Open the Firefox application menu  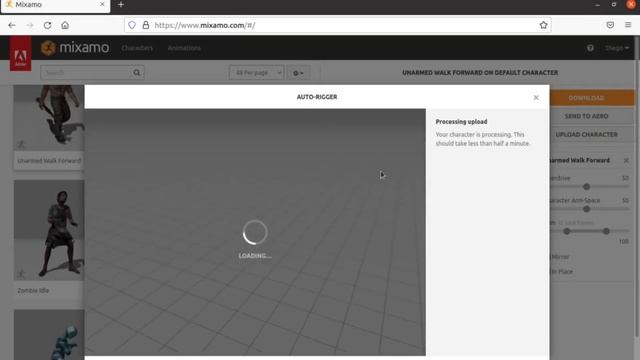(628, 25)
